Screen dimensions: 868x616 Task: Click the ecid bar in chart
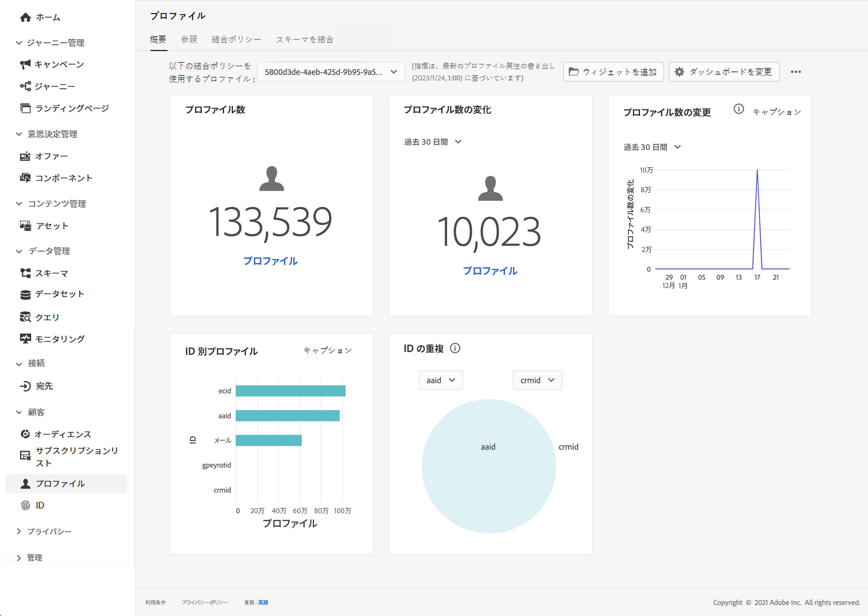[x=290, y=391]
